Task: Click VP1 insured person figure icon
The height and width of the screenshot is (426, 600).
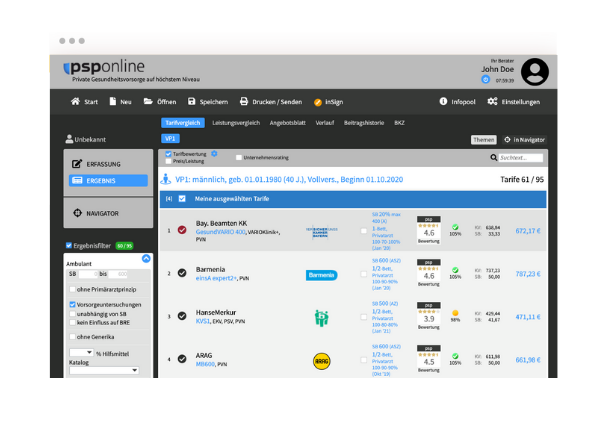Action: [x=166, y=179]
